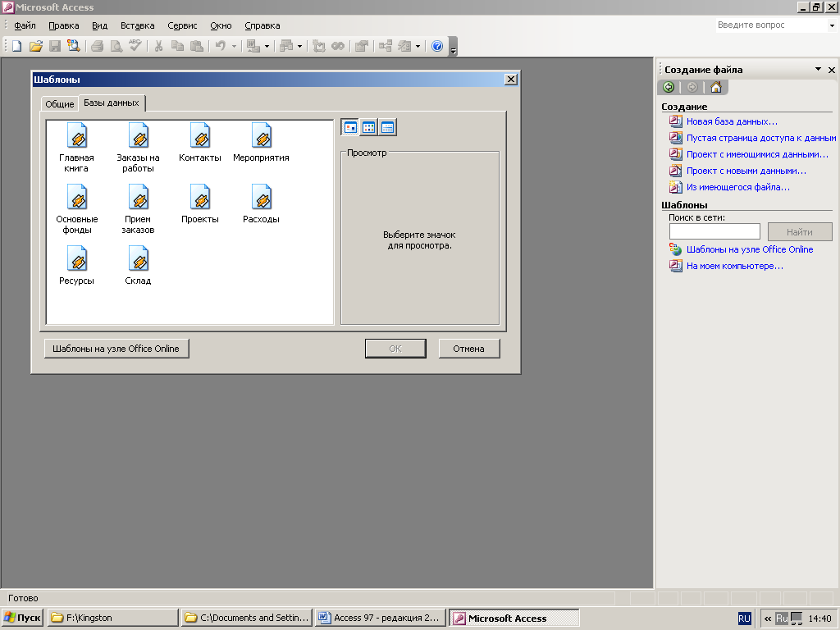Image resolution: width=840 pixels, height=630 pixels.
Task: Click the Поиск в сети input field
Action: (x=714, y=231)
